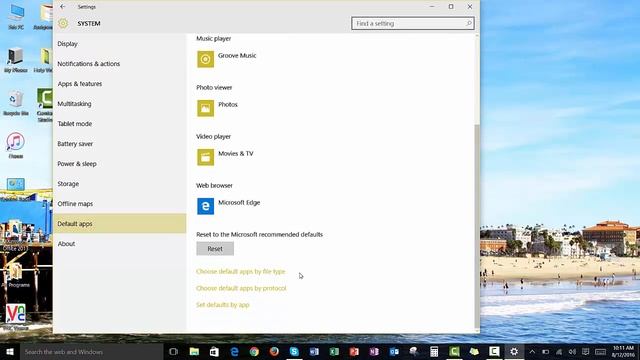Launch Google Chrome from the taskbar
Screen dimensions: 640x360
254,351
